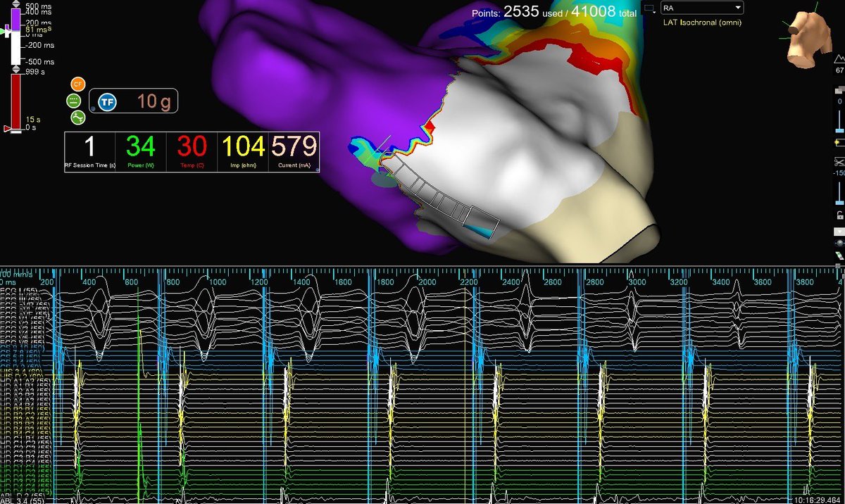Image resolution: width=845 pixels, height=504 pixels.
Task: Click the mountain-shaped icon above value 67
Action: pos(839,60)
